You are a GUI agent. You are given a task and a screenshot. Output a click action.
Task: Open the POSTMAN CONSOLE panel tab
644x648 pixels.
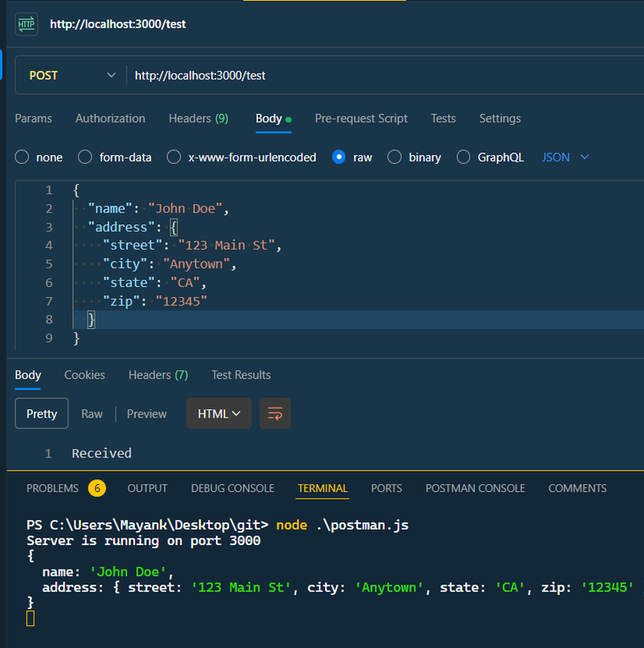pyautogui.click(x=475, y=488)
